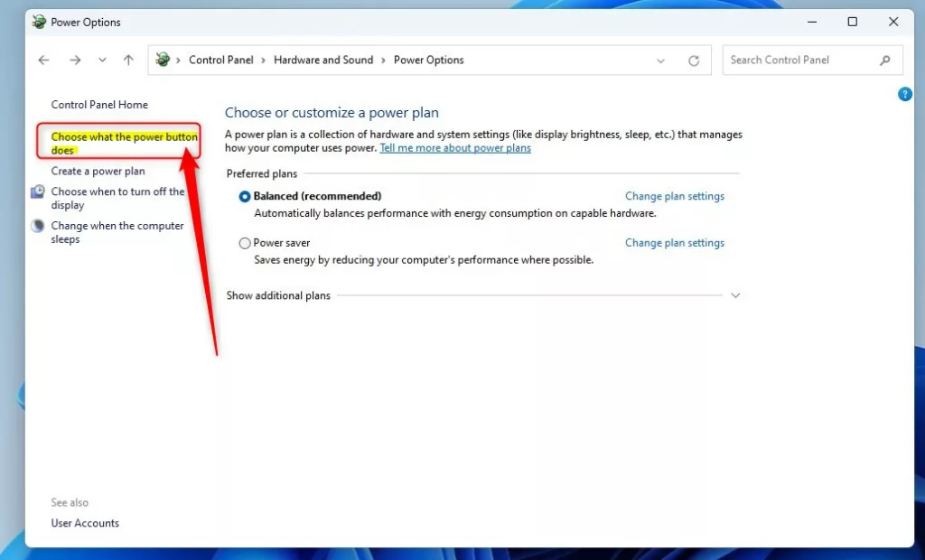Click the 'Preferred plans' section label

(261, 173)
